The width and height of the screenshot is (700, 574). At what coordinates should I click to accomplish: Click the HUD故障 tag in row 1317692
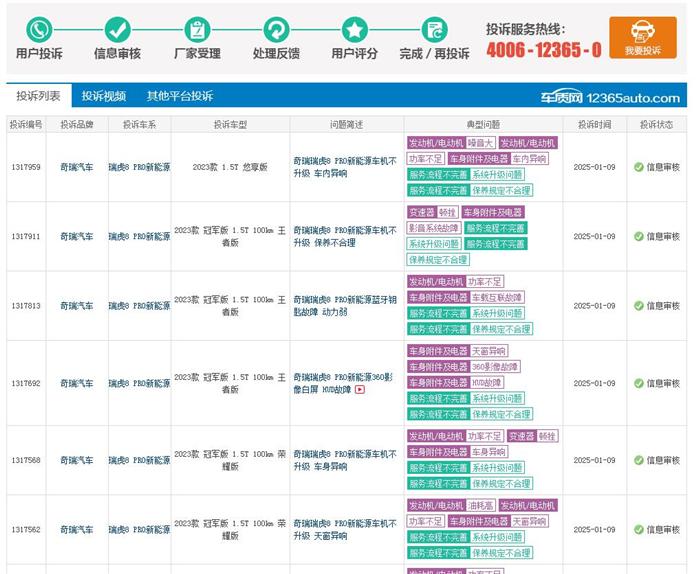point(487,383)
